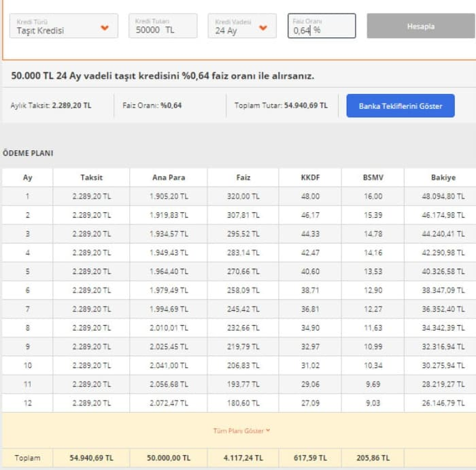Click the Bakiye column header
The image size is (476, 470).
[443, 178]
